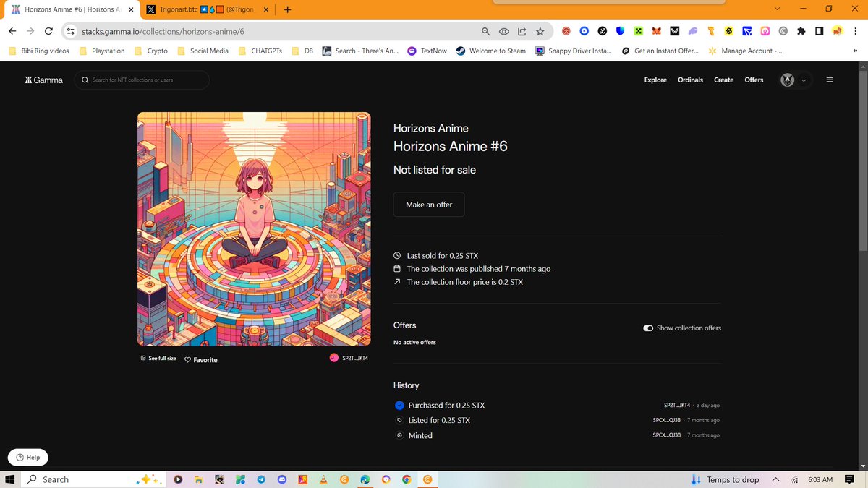Click the Purchased for 0.25 STX history row
This screenshot has height=488, width=868.
pyautogui.click(x=557, y=405)
